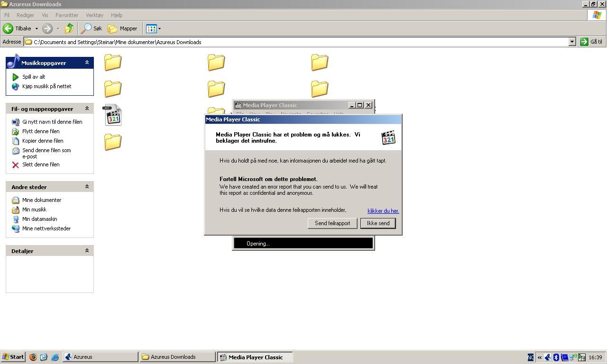Launch Firefox from the quick launch bar
Viewport: 607px width, 364px height.
tap(33, 357)
